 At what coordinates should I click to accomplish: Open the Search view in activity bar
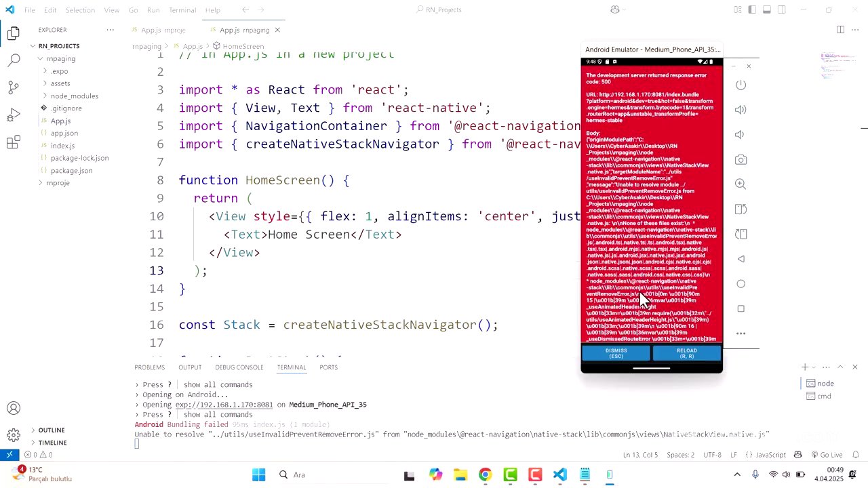tap(14, 60)
